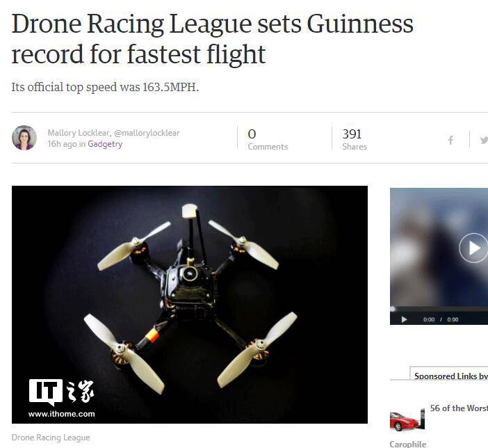Image resolution: width=488 pixels, height=448 pixels.
Task: Click the Twitter share icon
Action: (x=484, y=140)
